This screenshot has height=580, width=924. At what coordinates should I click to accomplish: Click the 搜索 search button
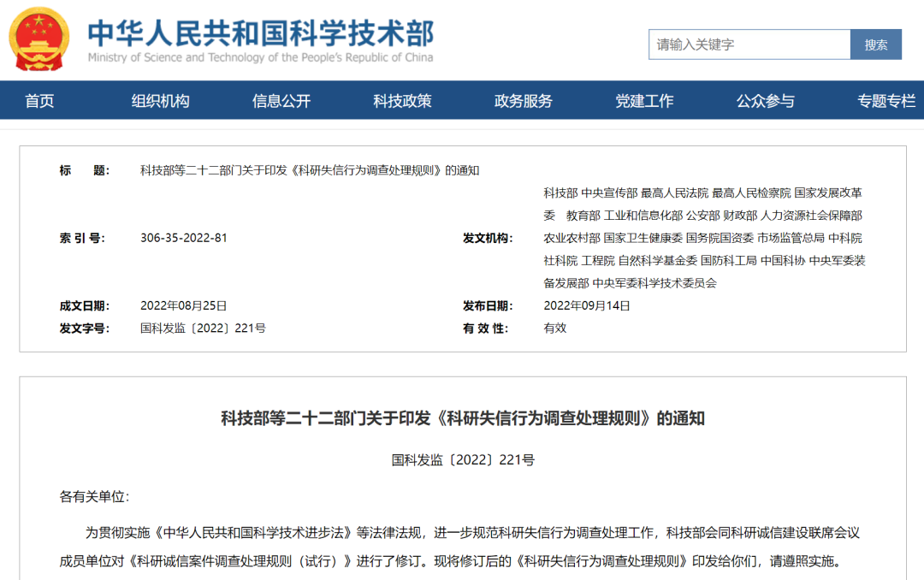875,44
